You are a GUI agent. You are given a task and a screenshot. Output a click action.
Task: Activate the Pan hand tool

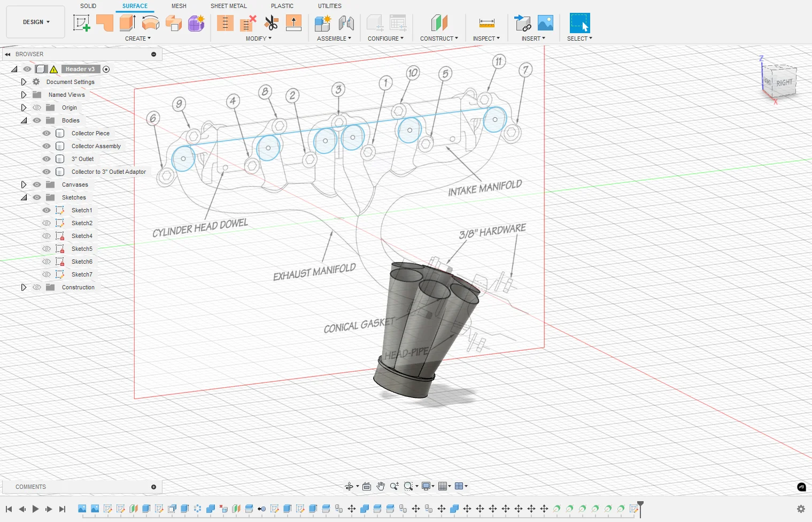coord(381,486)
